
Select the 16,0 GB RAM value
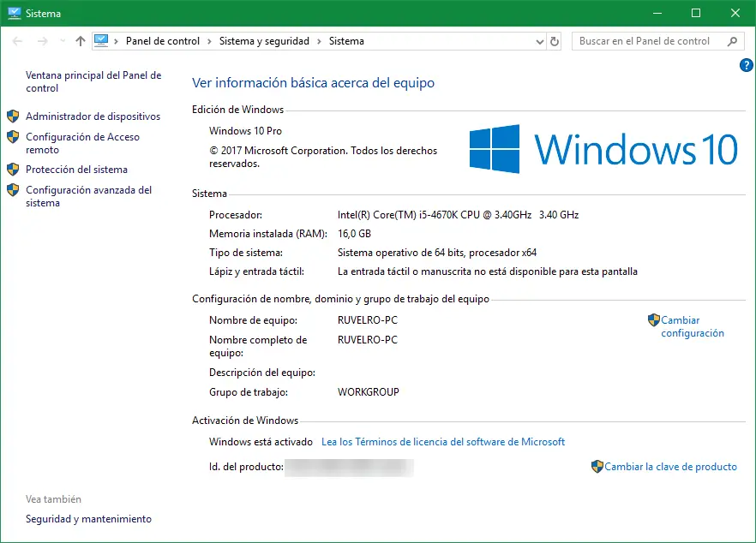(x=354, y=234)
